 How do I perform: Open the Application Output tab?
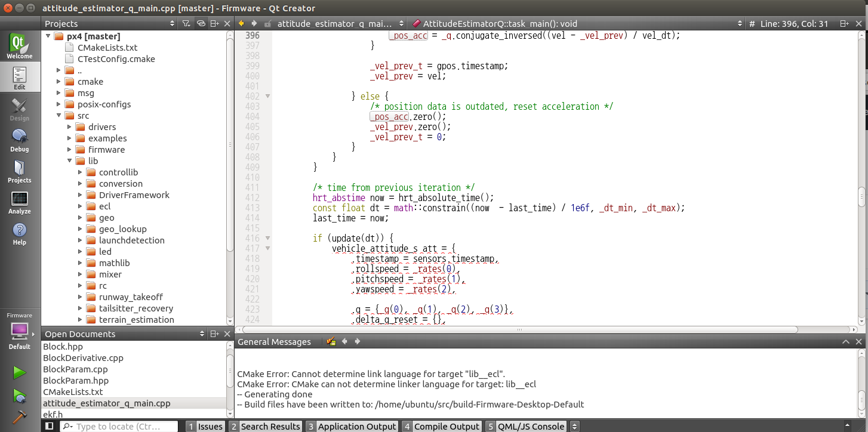click(x=351, y=426)
